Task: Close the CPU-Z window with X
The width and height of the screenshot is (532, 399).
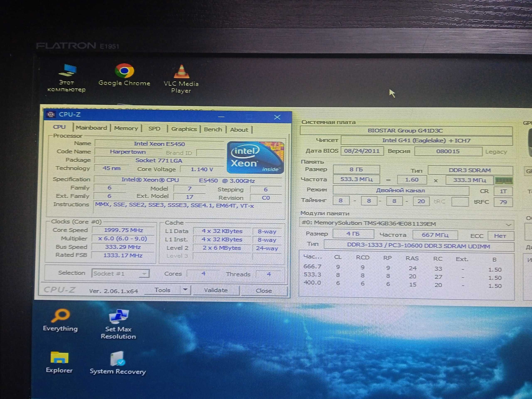Action: 277,117
